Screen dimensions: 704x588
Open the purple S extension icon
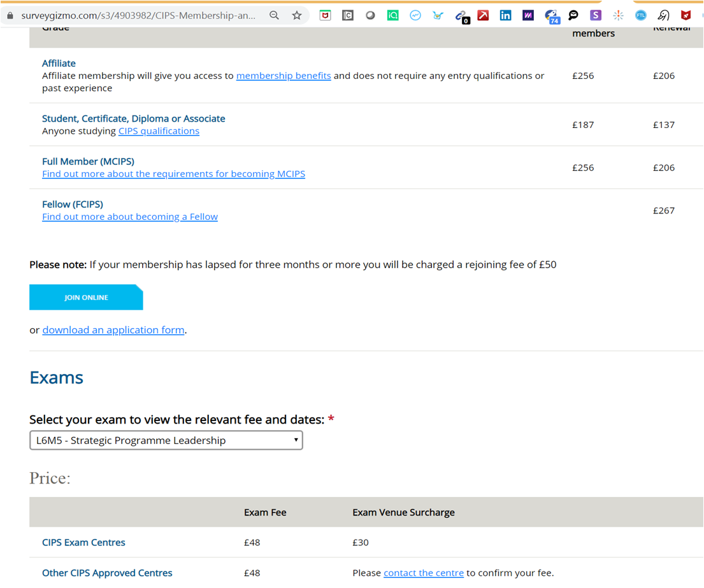pos(596,15)
